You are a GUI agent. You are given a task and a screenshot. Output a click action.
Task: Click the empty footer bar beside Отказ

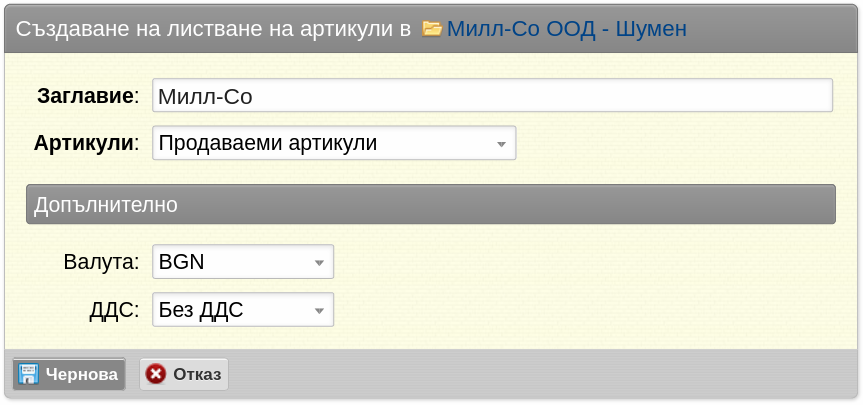coord(542,374)
